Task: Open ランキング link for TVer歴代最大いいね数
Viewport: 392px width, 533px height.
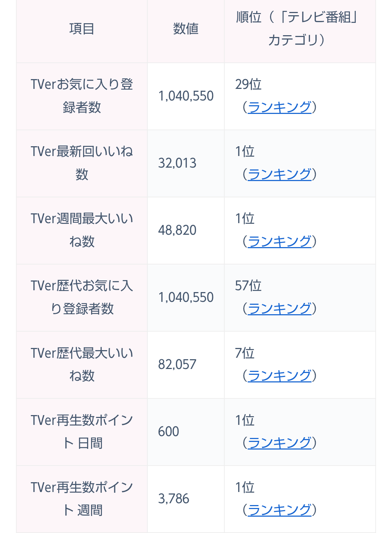Action: click(x=279, y=376)
